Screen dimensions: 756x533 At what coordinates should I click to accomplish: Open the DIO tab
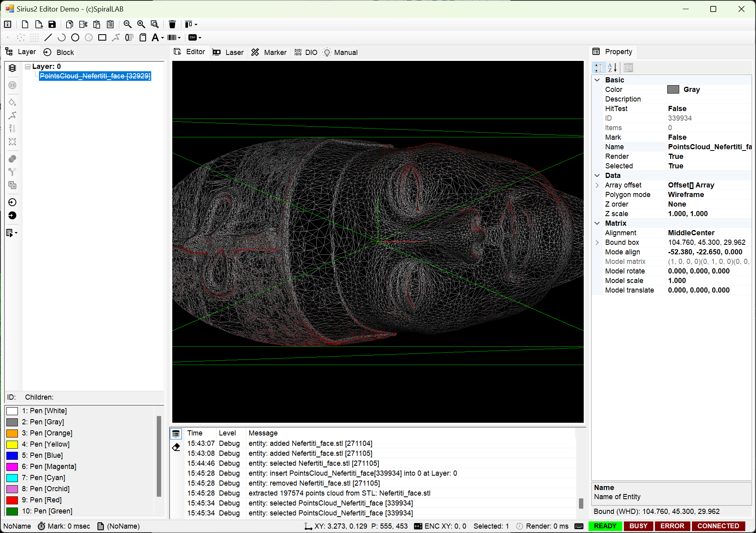coord(306,52)
